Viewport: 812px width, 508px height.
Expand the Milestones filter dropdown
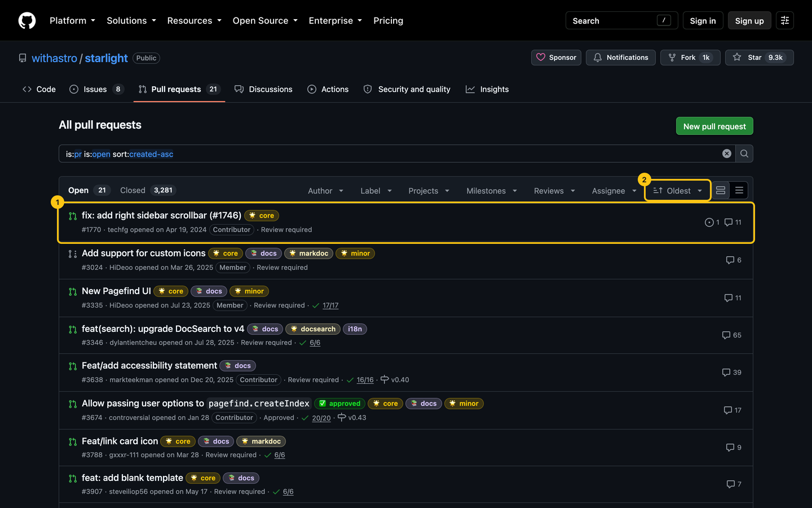click(492, 191)
